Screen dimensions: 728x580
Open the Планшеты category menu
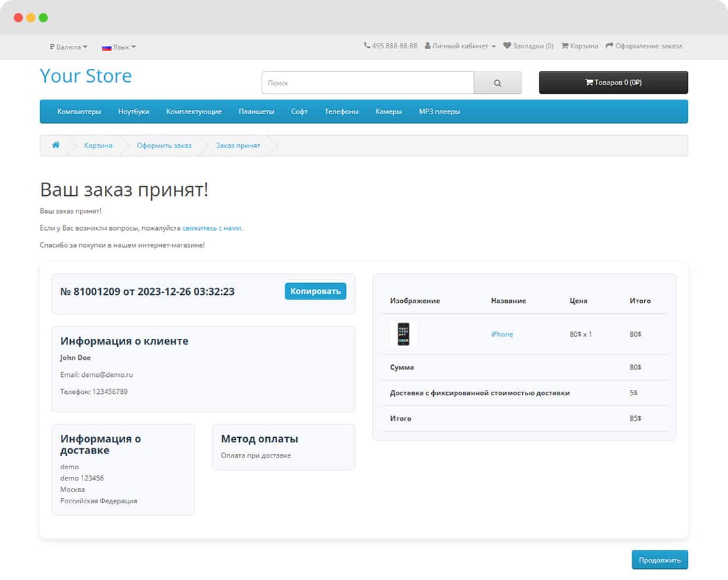[256, 111]
